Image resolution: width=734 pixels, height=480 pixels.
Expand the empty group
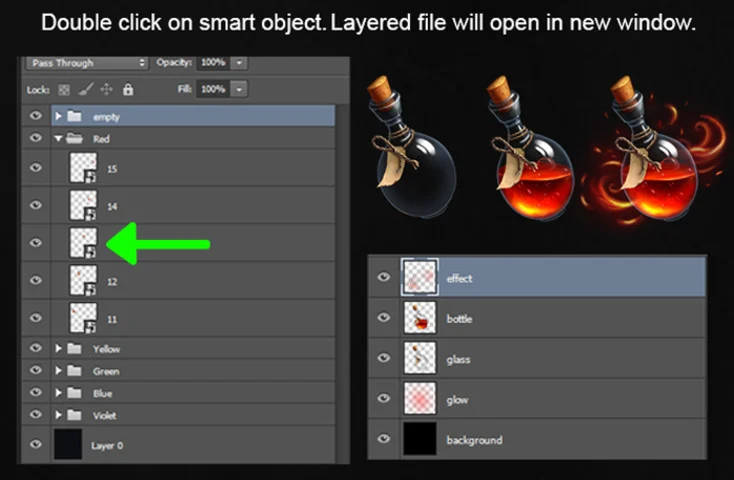tap(58, 116)
